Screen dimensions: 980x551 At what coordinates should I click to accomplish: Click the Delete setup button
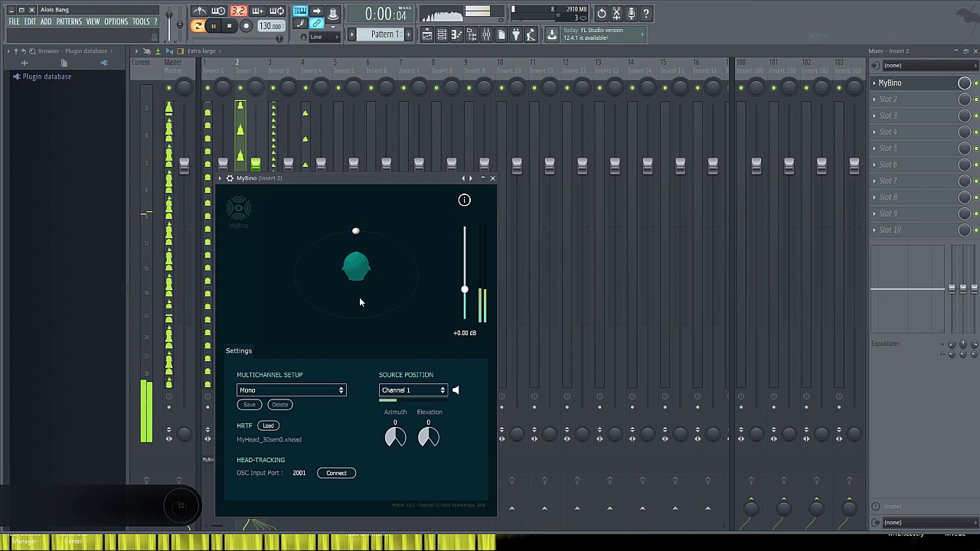click(280, 405)
